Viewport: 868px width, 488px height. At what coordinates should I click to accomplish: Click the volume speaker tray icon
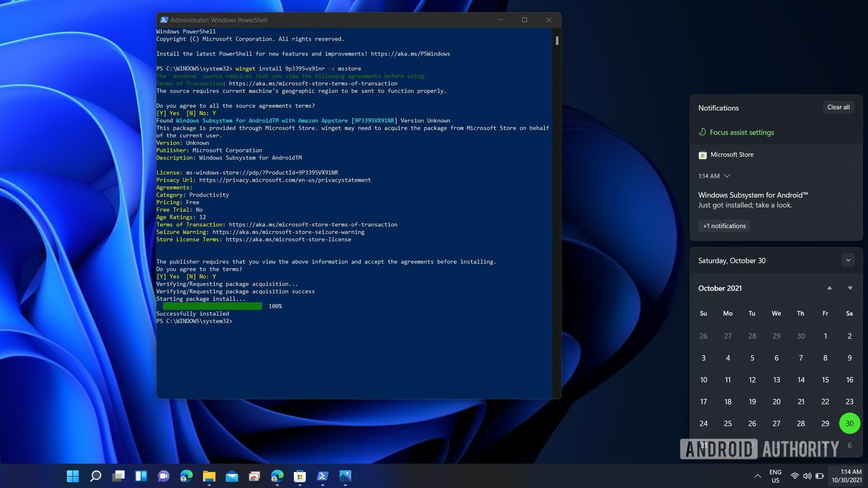[x=807, y=476]
